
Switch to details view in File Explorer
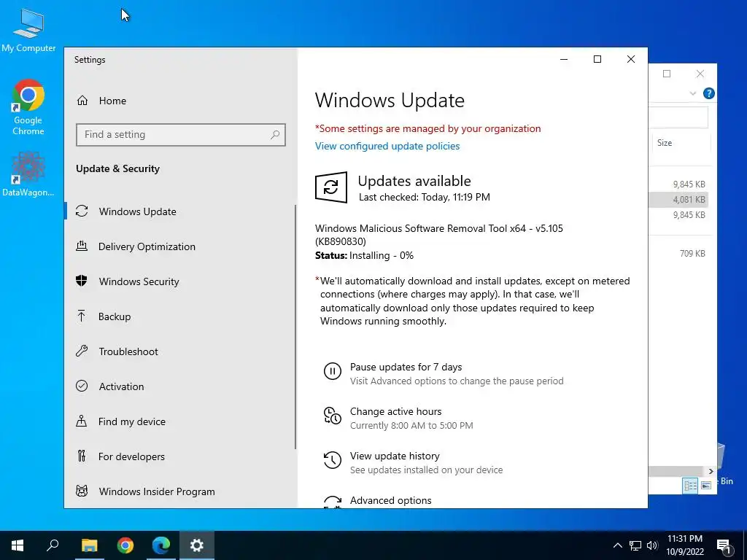click(x=690, y=485)
